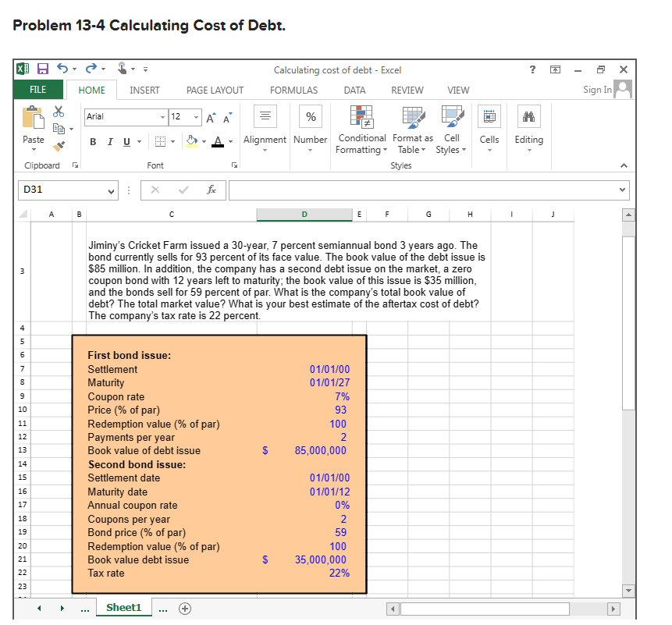672x625 pixels.
Task: Click the Copy icon
Action: [x=59, y=128]
